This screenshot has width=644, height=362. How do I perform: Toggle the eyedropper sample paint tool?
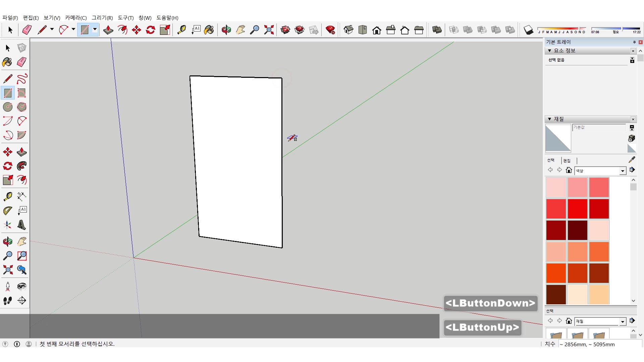(x=632, y=160)
